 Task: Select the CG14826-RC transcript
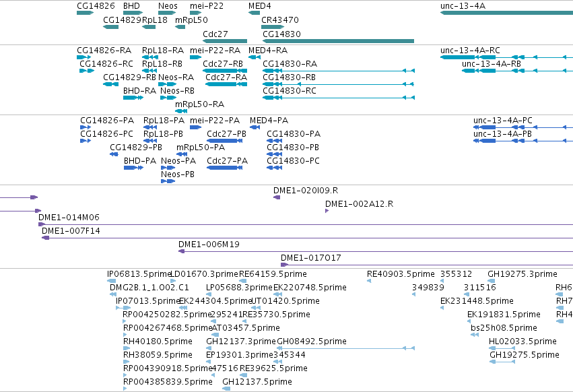pyautogui.click(x=87, y=71)
